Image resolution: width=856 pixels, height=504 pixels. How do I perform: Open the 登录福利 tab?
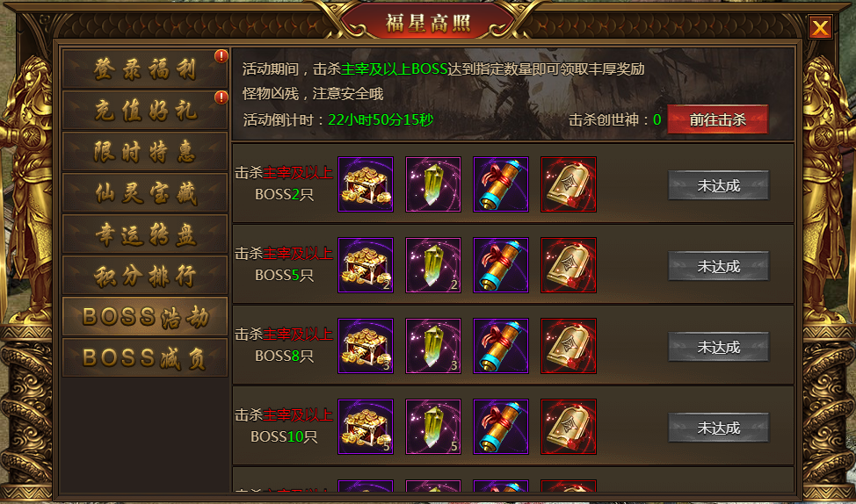pos(145,68)
